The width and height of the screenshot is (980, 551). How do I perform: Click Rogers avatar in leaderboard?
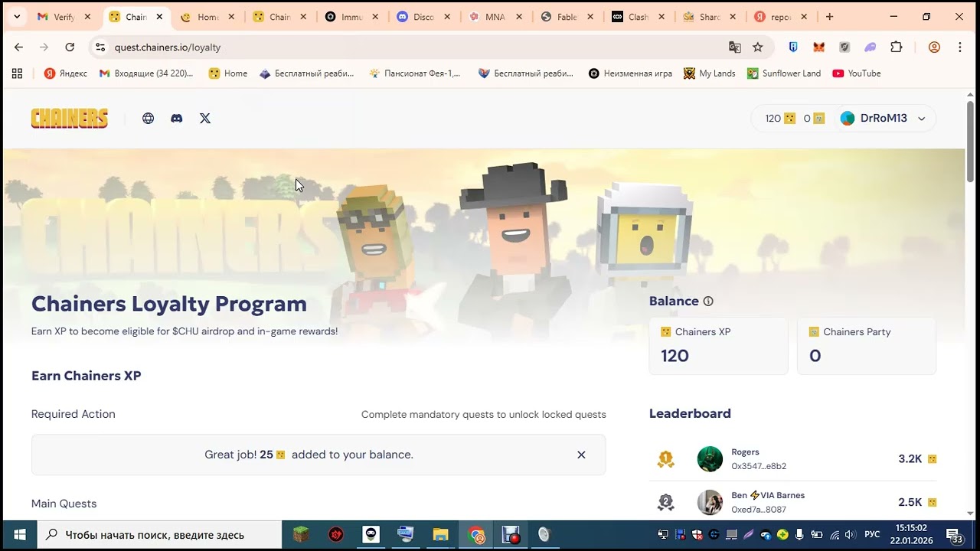pos(710,459)
